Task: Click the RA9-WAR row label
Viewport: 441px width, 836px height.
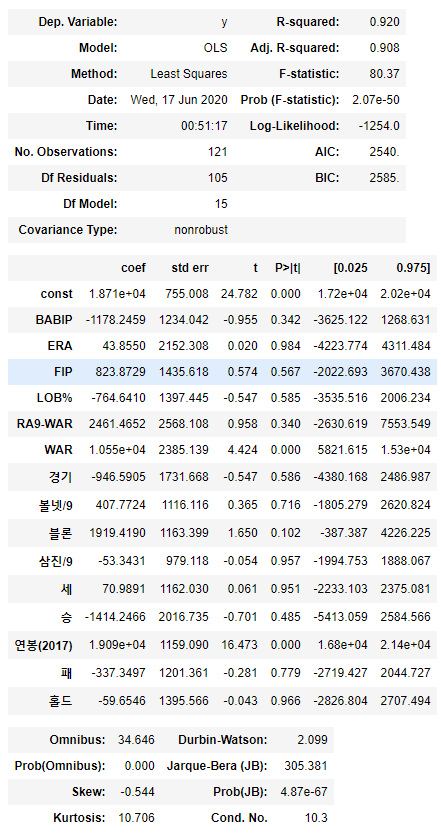Action: coord(46,424)
